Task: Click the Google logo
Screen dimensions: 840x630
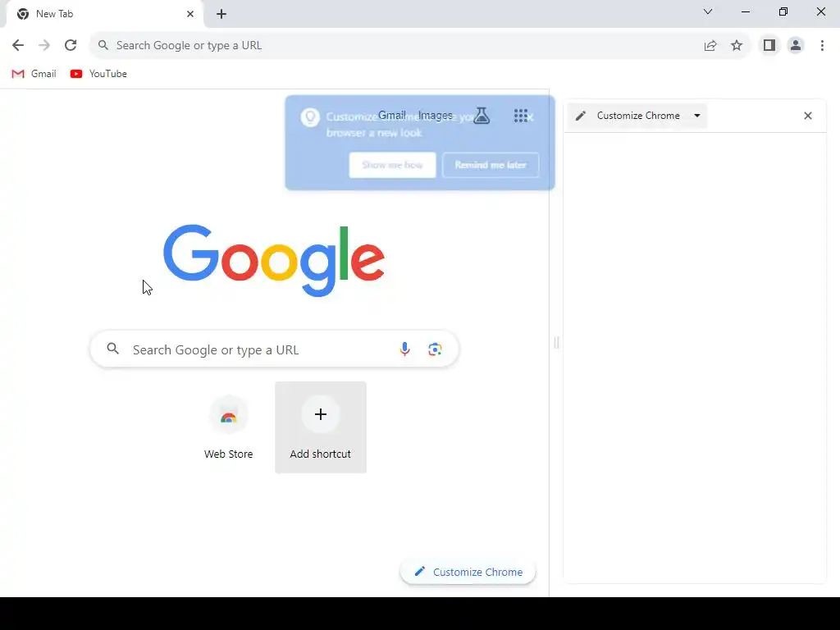Action: (x=274, y=260)
